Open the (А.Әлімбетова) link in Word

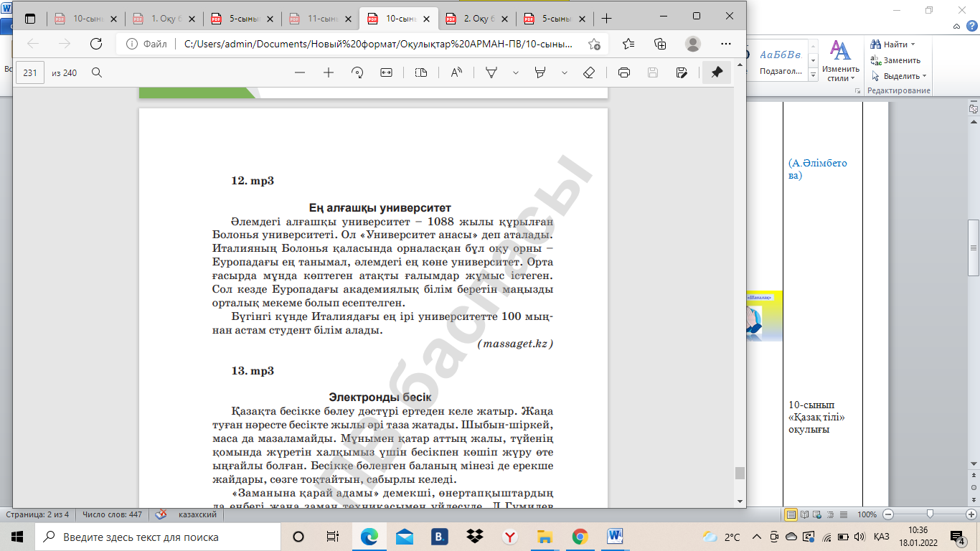(x=817, y=169)
